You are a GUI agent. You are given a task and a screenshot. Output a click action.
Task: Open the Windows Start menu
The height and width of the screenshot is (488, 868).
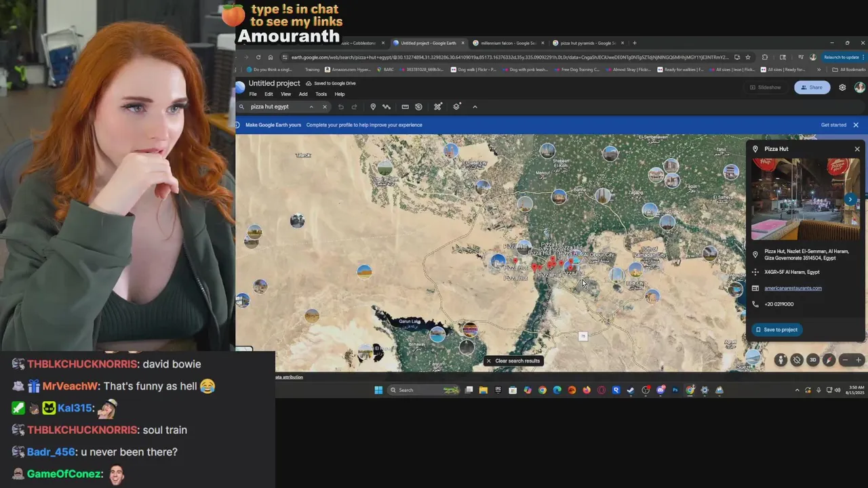click(x=378, y=390)
